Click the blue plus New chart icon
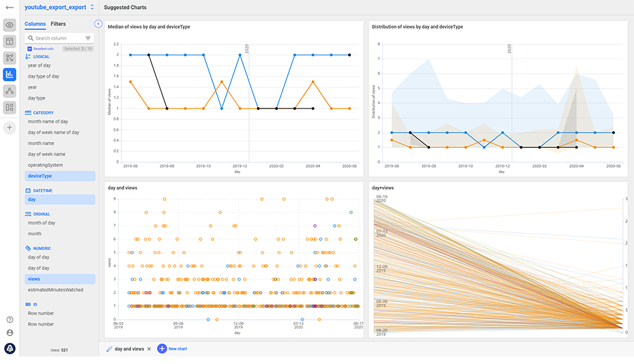 click(x=162, y=348)
